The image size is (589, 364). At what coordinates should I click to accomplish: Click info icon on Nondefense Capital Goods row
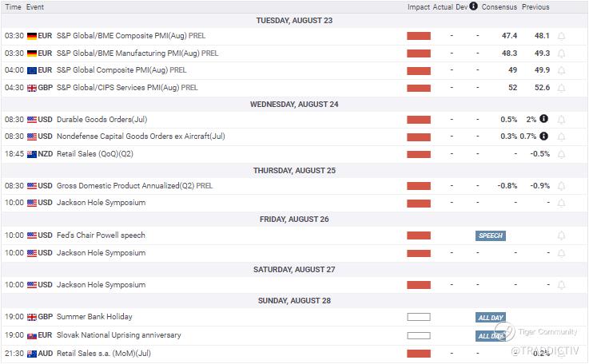point(543,136)
